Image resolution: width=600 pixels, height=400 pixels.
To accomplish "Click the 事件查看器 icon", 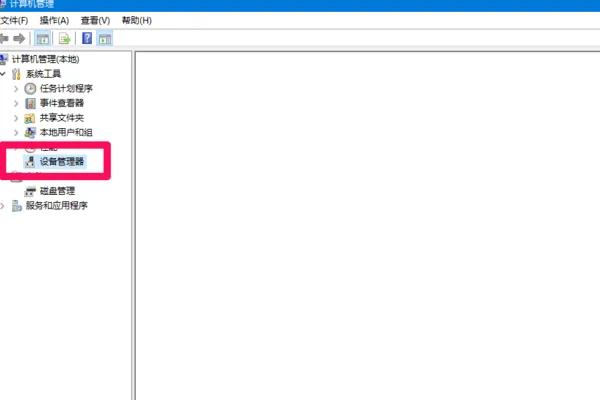I will tap(30, 103).
